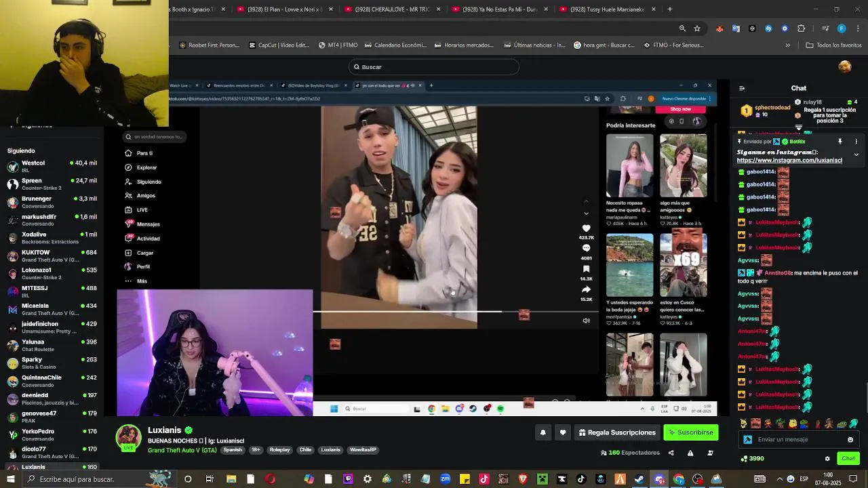Image resolution: width=868 pixels, height=488 pixels.
Task: Open the extensions puzzle icon
Action: pos(802,28)
